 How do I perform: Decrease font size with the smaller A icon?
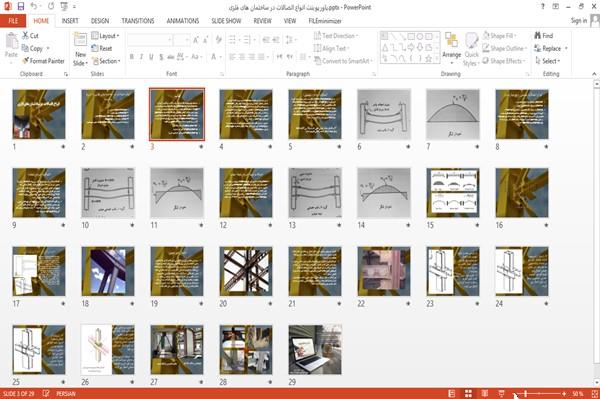(x=206, y=40)
